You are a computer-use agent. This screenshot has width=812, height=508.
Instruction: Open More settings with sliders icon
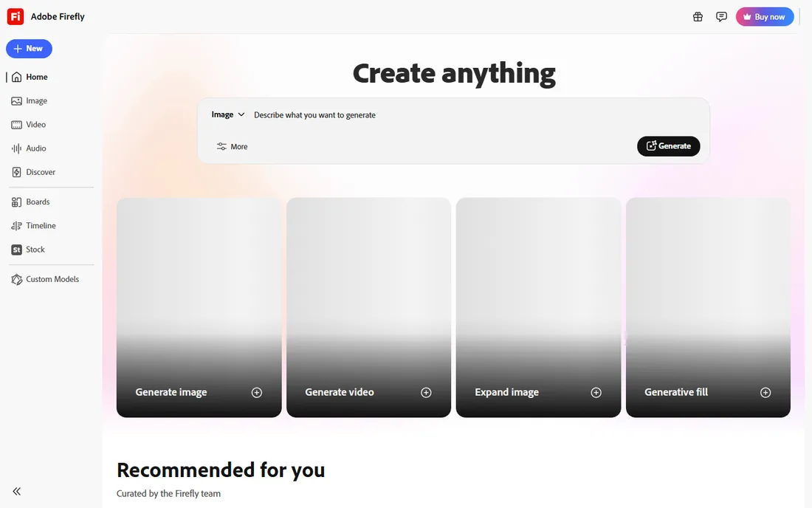pyautogui.click(x=232, y=146)
